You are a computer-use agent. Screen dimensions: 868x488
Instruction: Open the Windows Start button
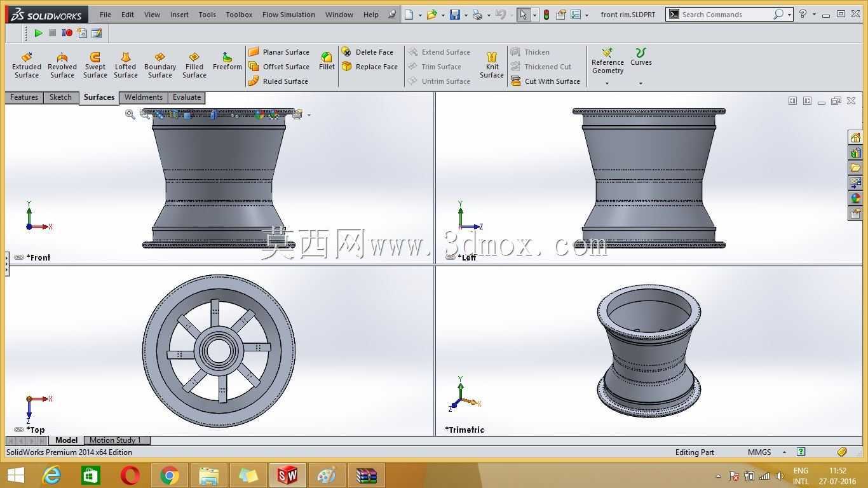(x=15, y=475)
